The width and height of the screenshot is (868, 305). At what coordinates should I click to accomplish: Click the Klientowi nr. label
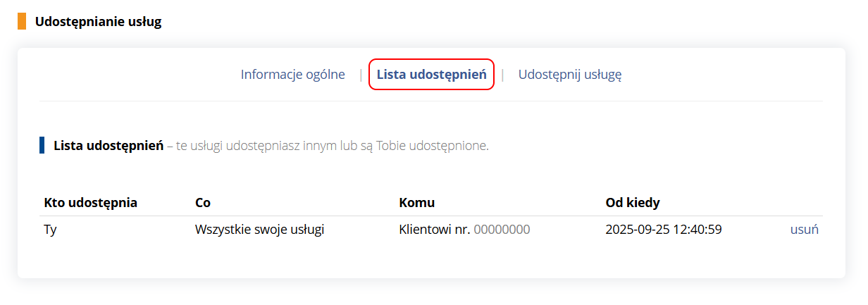[434, 229]
